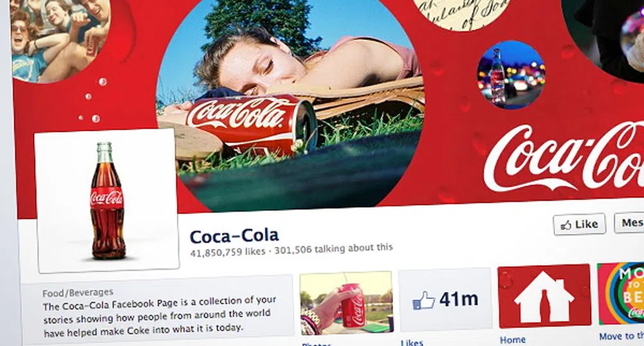Click the small Coke bottle night-lights circle
This screenshot has width=644, height=346.
pos(511,75)
